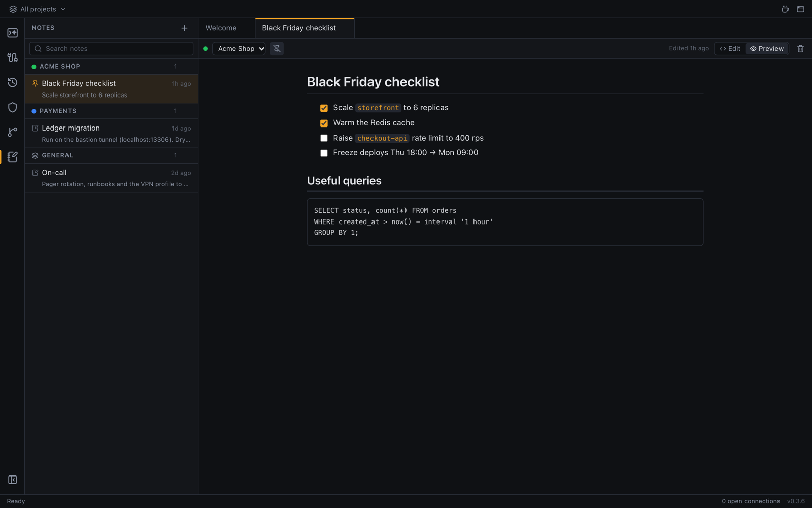Click the coffee cup icon
Image resolution: width=812 pixels, height=508 pixels.
[x=785, y=9]
